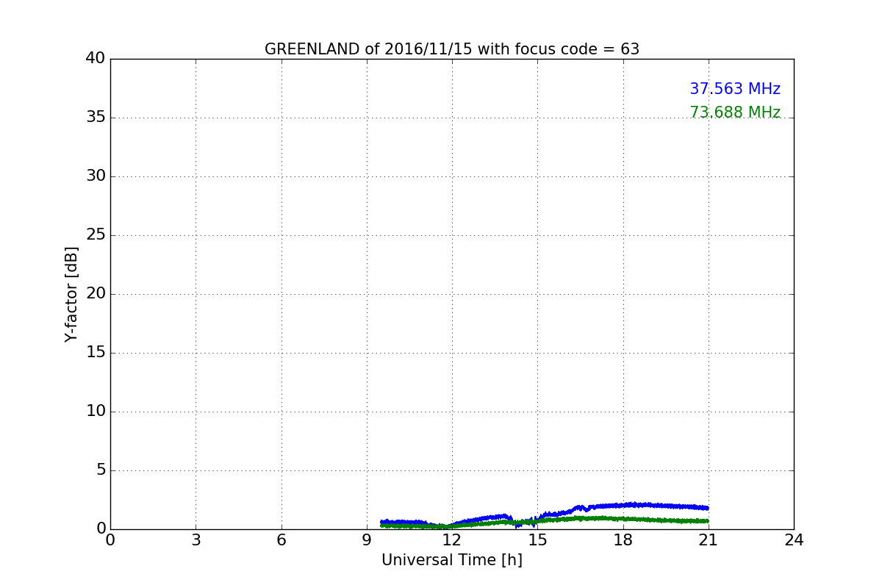Click x-axis tick label 24
The image size is (882, 588).
tap(794, 540)
